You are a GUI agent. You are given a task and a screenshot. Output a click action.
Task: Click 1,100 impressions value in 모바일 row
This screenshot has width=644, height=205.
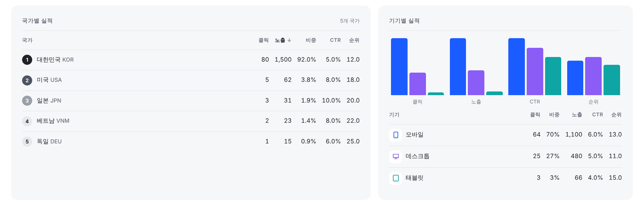point(574,135)
